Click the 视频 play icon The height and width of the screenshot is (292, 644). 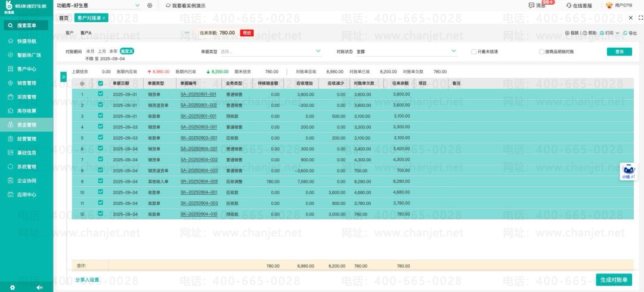[x=567, y=33]
